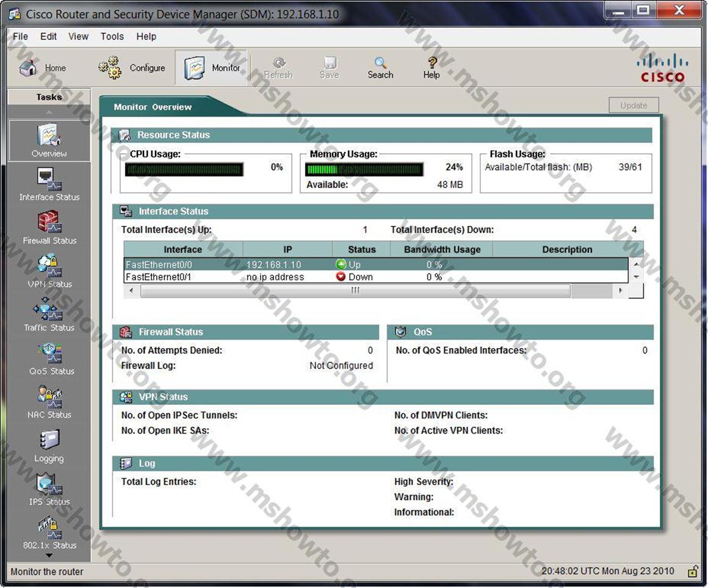This screenshot has height=588, width=708.
Task: Open Traffic Status in the tasks panel
Action: [49, 315]
